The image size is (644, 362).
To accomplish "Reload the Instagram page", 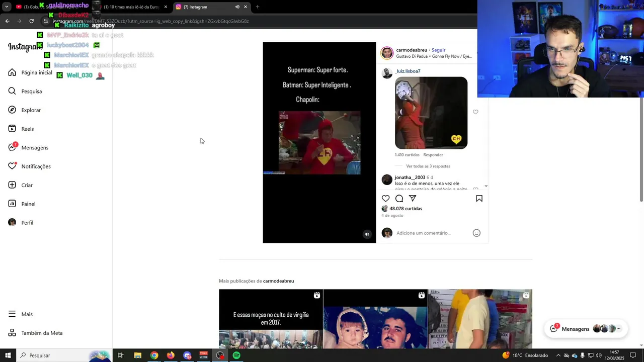I will (31, 21).
